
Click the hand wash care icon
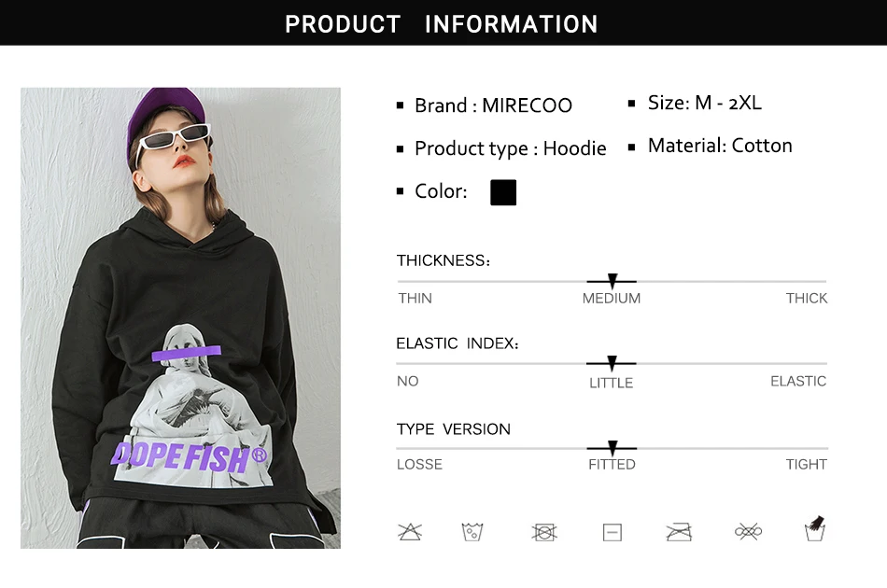814,528
